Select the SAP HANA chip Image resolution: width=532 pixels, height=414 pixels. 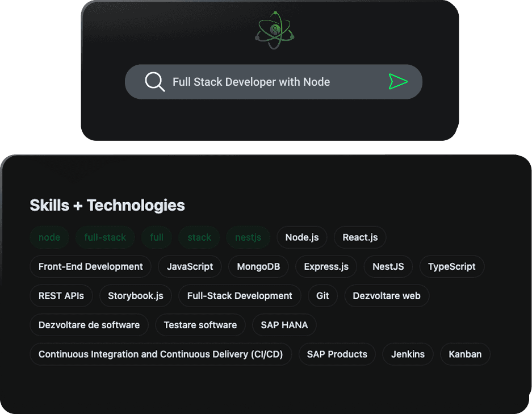[284, 325]
